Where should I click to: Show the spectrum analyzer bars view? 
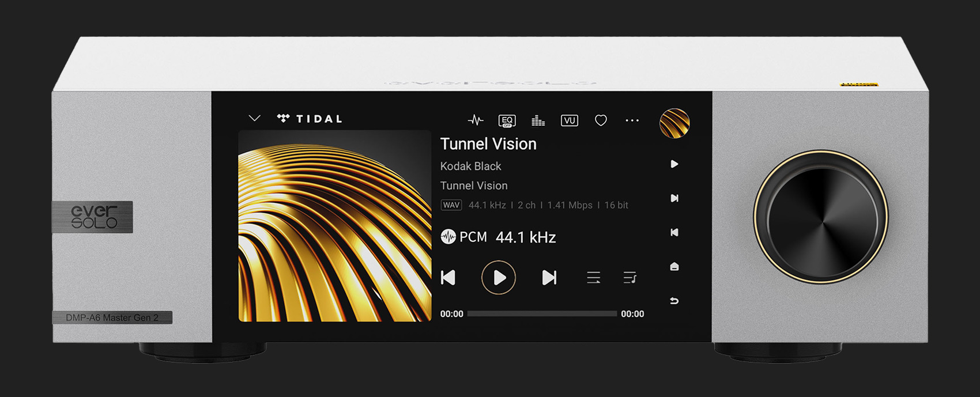[x=538, y=120]
